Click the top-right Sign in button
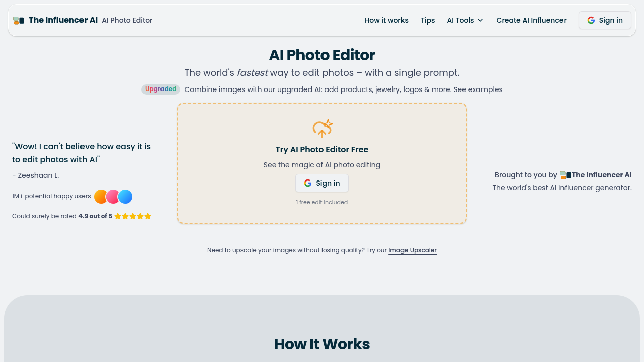This screenshot has width=644, height=362. (604, 20)
